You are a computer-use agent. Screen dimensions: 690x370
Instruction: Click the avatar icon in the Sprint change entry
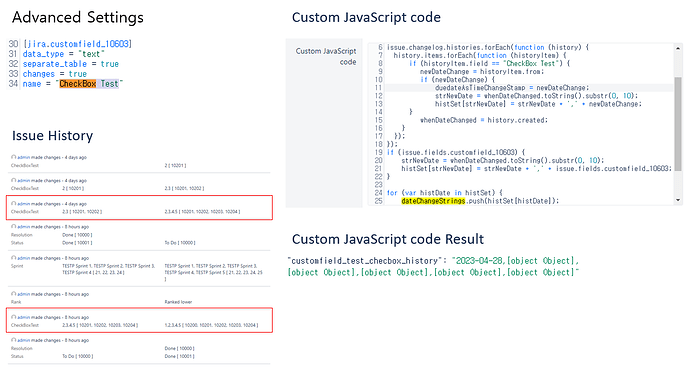pos(14,258)
